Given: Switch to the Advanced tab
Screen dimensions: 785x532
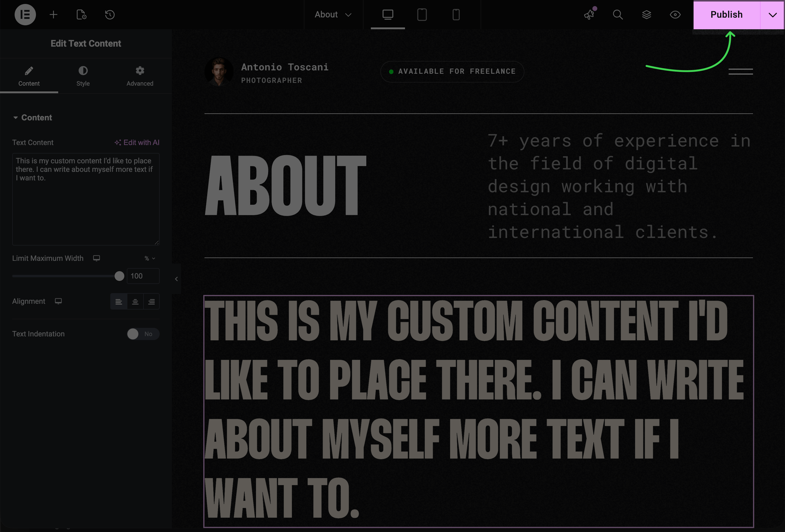Looking at the screenshot, I should [140, 76].
